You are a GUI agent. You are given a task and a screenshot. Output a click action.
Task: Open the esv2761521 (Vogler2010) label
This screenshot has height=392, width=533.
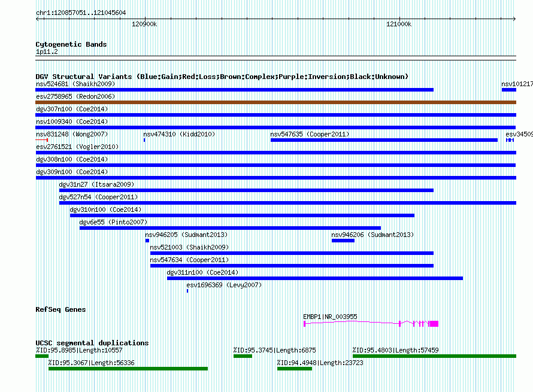click(77, 147)
